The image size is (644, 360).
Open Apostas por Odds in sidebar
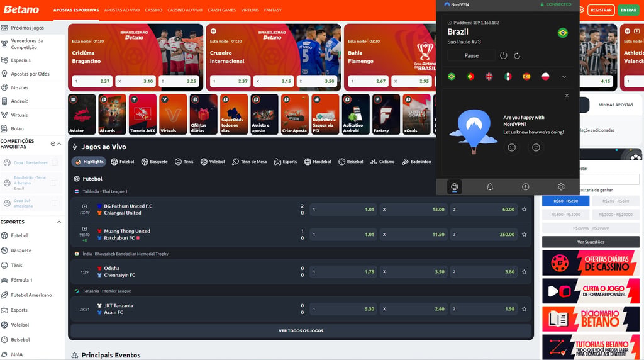(x=30, y=74)
